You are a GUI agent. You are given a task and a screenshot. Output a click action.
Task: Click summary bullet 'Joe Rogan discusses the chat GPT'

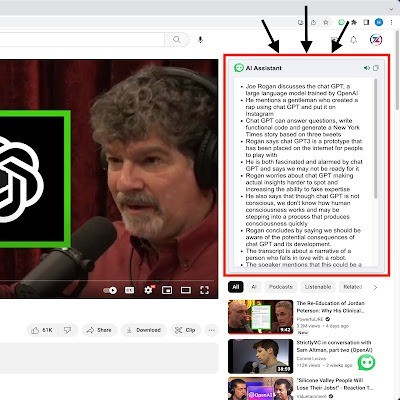click(302, 90)
